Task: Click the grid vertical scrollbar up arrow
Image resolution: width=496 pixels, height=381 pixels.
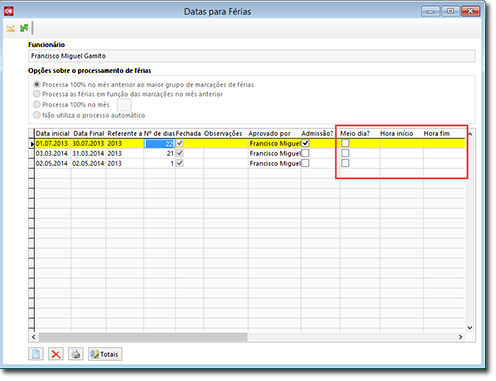Action: pyautogui.click(x=470, y=134)
